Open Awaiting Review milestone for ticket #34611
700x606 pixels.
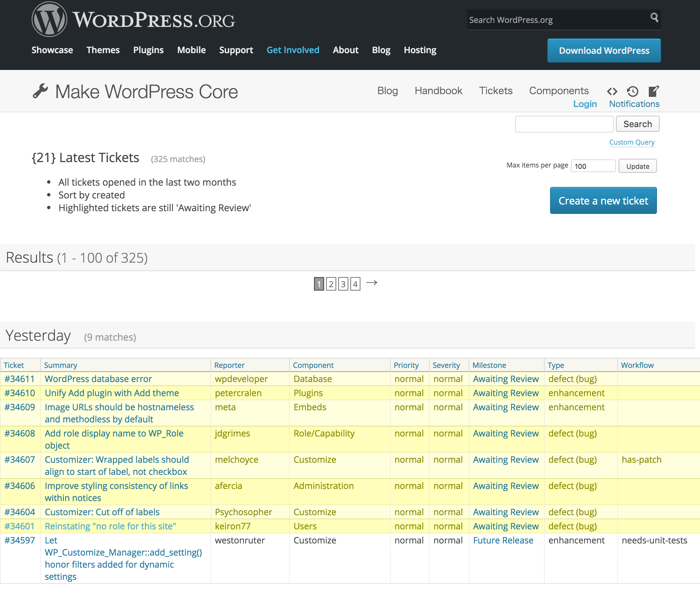point(506,379)
